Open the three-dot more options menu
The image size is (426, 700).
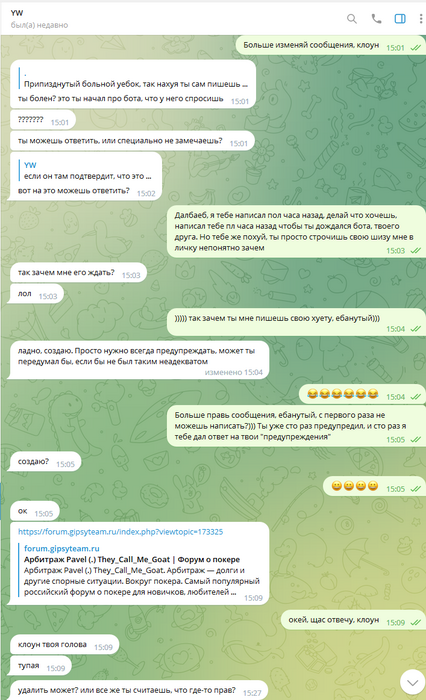(421, 19)
